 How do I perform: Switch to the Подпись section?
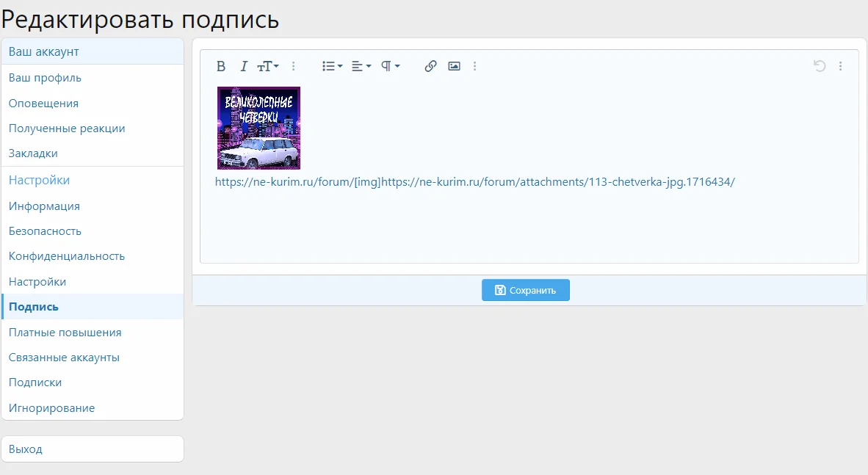(29, 306)
